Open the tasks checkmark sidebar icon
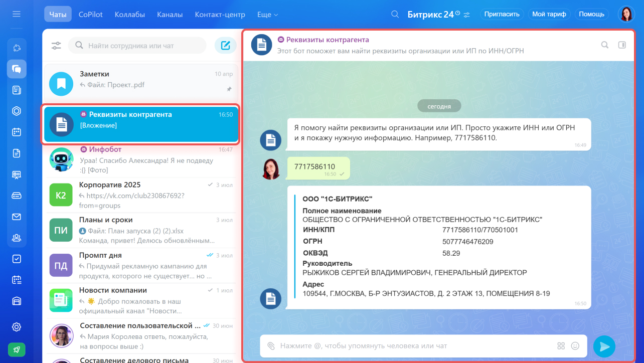Screen dimensions: 644x363 tap(17, 259)
